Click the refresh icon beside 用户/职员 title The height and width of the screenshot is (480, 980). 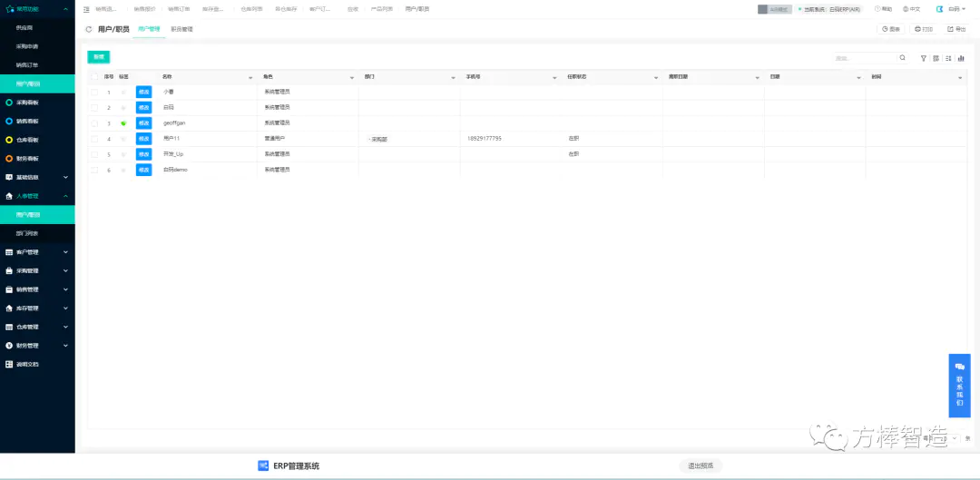[x=89, y=29]
